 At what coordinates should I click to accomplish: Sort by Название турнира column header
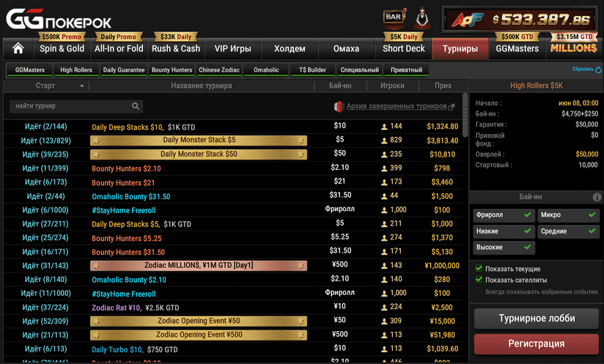[x=201, y=86]
